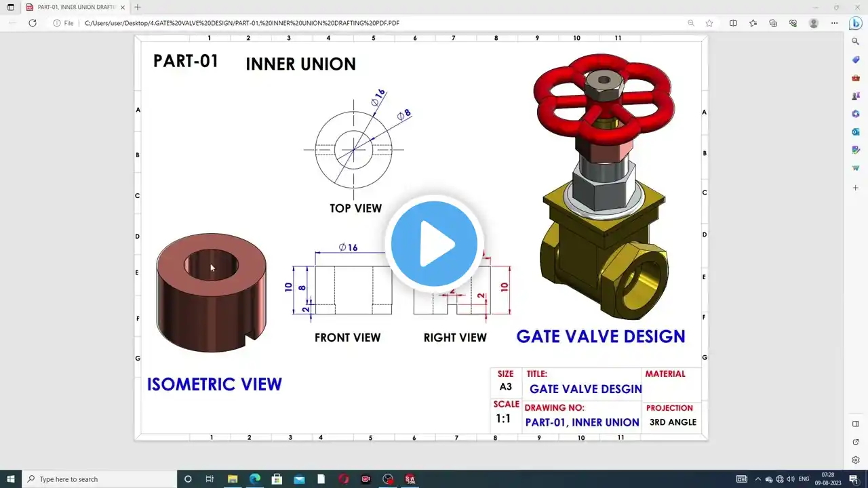
Task: Click the "PART-01, INNER UNION" drawing number
Action: [x=582, y=422]
